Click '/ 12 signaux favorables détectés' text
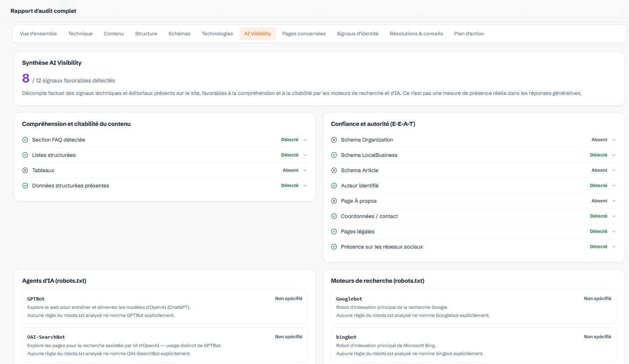 coord(74,80)
